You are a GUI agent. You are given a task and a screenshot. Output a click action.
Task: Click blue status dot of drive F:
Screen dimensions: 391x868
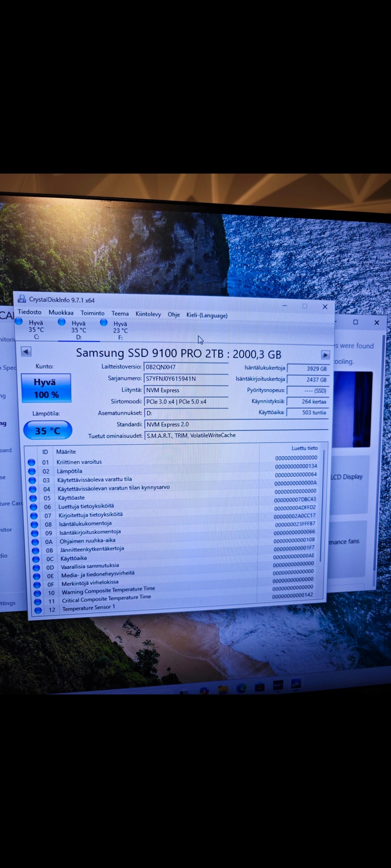pyautogui.click(x=104, y=323)
